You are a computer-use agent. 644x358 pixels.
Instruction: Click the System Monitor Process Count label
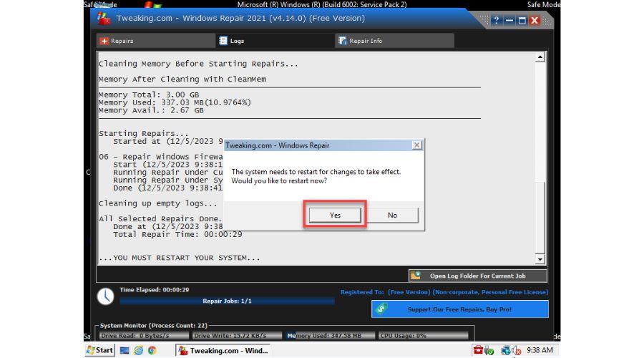click(x=154, y=326)
